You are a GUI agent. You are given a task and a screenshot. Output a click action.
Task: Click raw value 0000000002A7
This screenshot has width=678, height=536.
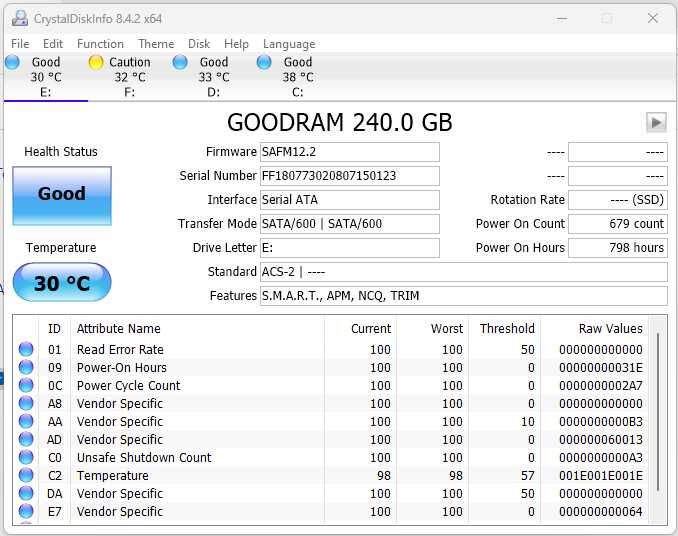pyautogui.click(x=601, y=385)
